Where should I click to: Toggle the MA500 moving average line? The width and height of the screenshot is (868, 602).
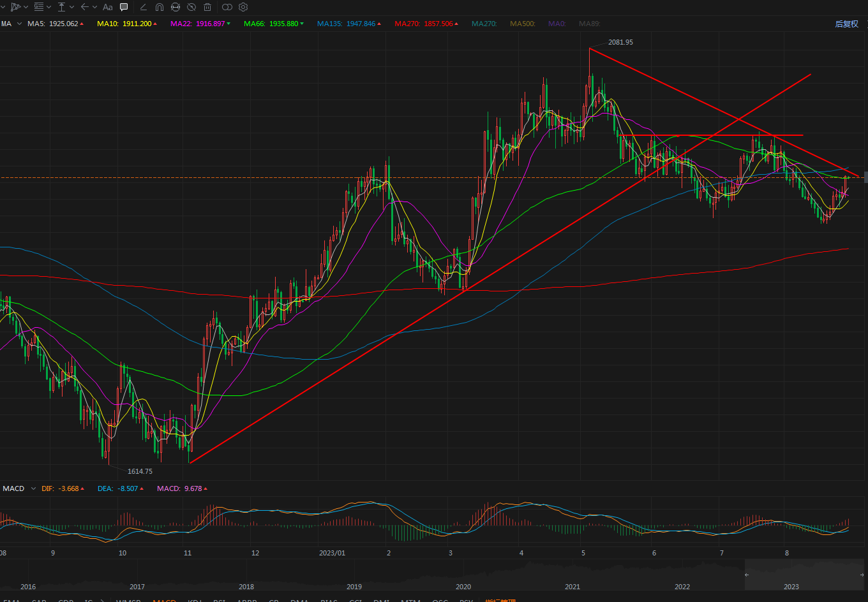(x=523, y=24)
